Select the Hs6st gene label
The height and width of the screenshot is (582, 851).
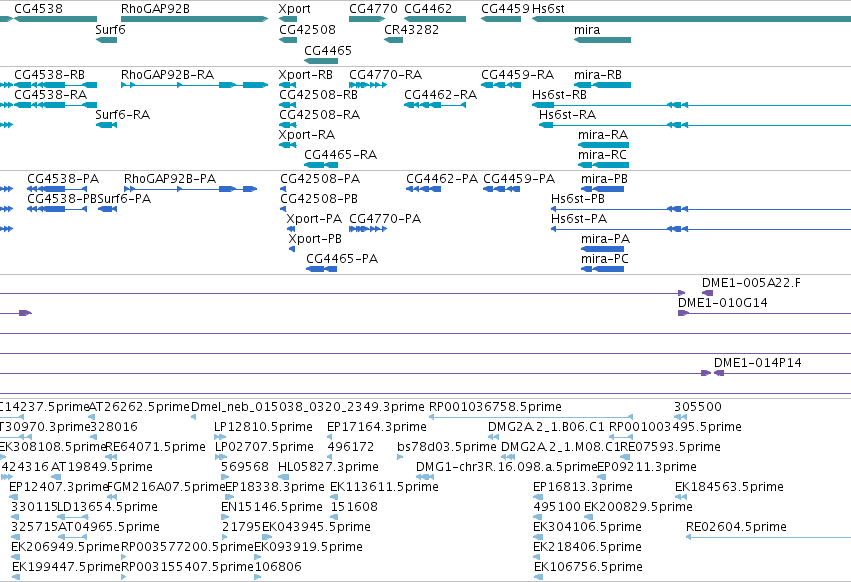[x=548, y=9]
